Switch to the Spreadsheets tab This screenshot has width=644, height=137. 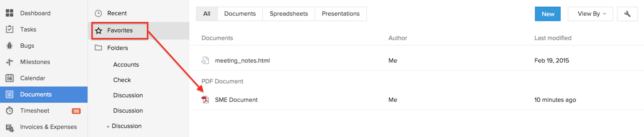[x=289, y=14]
